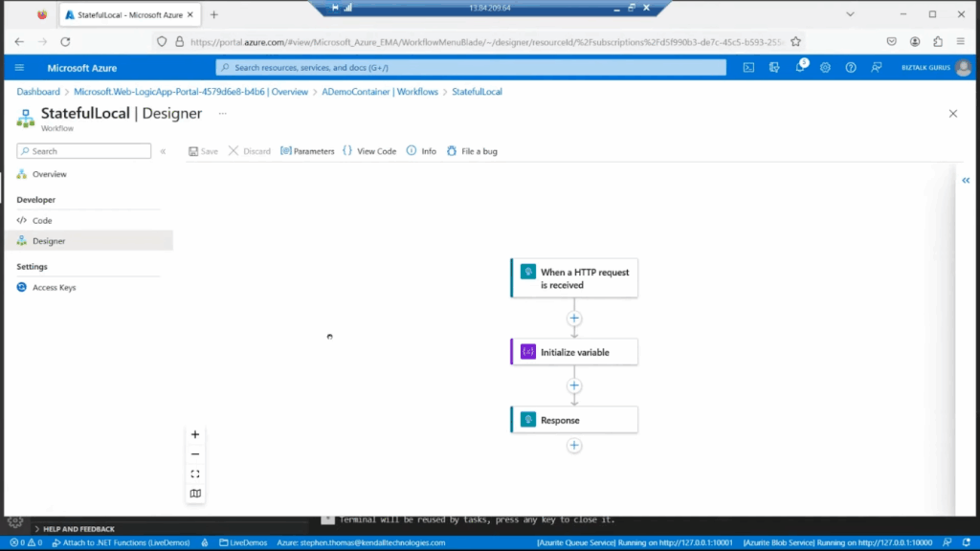
Task: Open the Directories and subscriptions filter icon
Action: click(774, 68)
